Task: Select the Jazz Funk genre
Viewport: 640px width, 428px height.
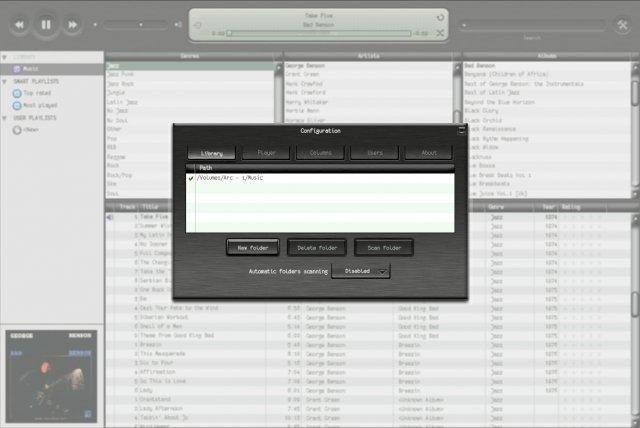Action: coord(190,75)
